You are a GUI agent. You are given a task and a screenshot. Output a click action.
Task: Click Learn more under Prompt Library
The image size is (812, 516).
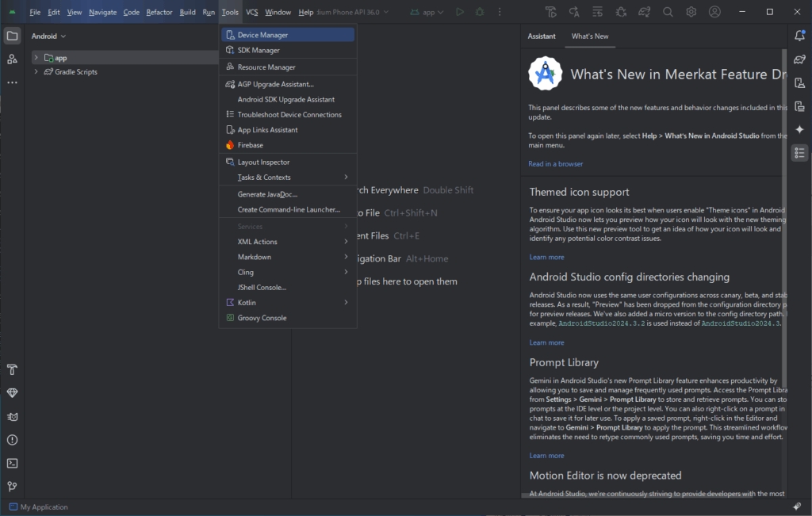pos(546,456)
